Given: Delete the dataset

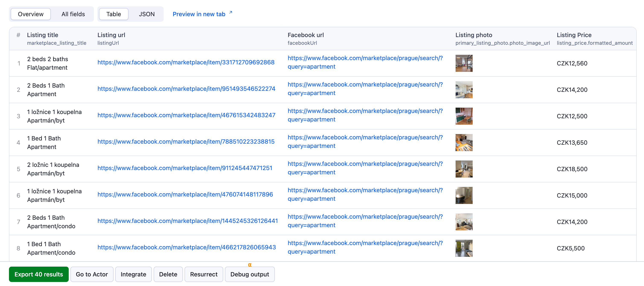Looking at the screenshot, I should coord(168,274).
